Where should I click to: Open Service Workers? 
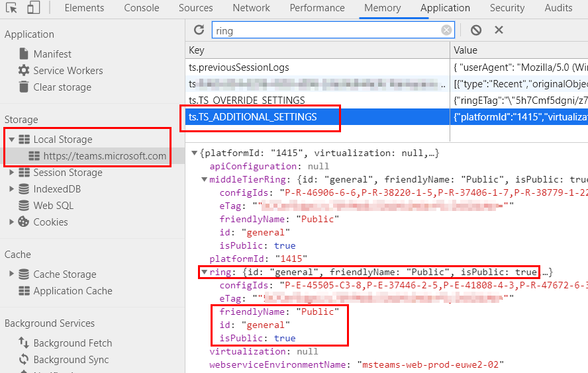click(x=68, y=70)
